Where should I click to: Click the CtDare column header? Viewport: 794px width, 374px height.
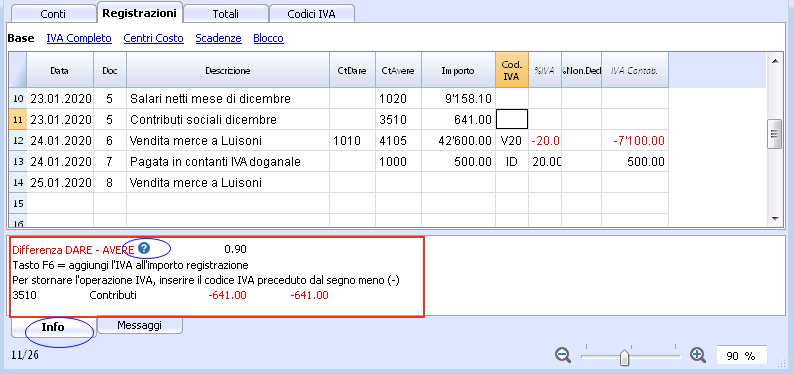(x=352, y=70)
